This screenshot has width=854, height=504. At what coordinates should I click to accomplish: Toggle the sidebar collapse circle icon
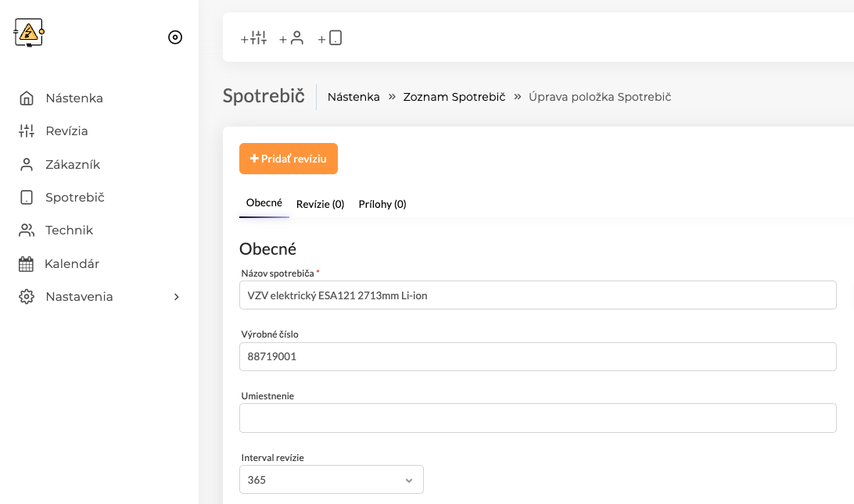(x=175, y=37)
